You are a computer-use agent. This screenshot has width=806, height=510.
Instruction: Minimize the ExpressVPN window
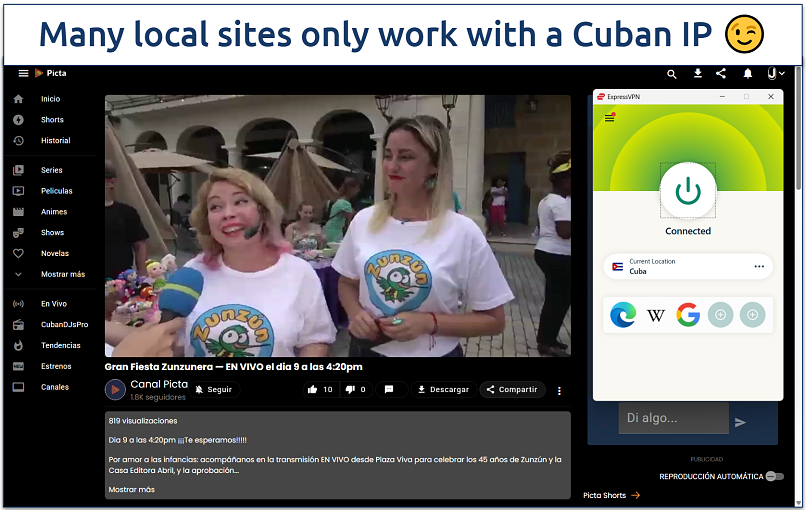(x=722, y=97)
